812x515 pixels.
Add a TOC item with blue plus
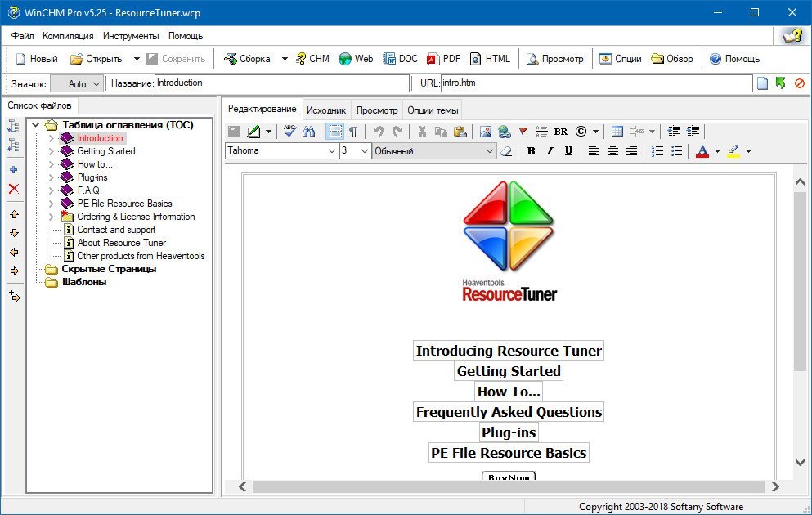14,170
